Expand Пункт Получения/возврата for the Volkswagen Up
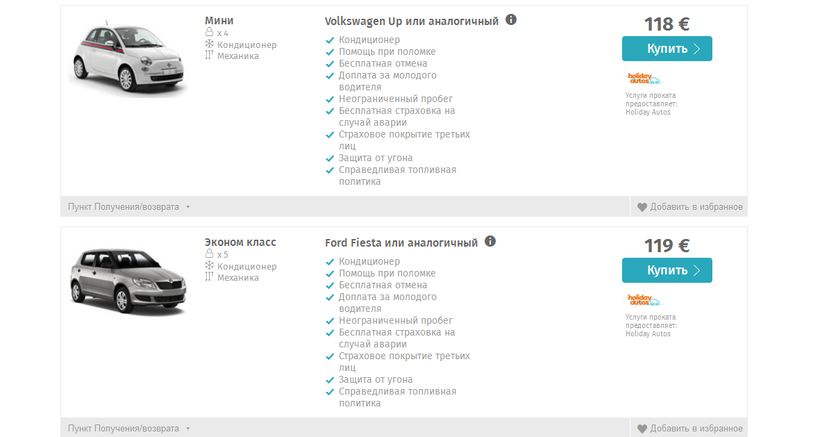This screenshot has width=820, height=437. point(128,207)
